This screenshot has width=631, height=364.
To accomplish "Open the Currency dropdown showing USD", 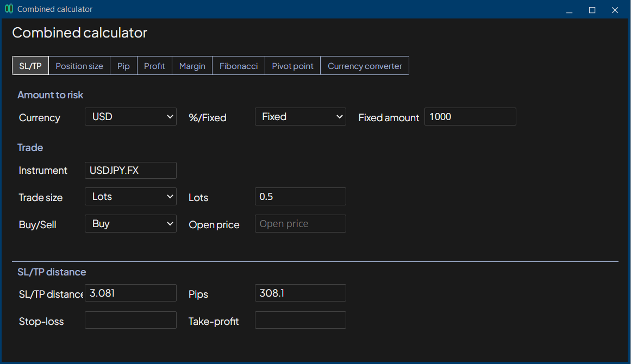I will point(130,116).
